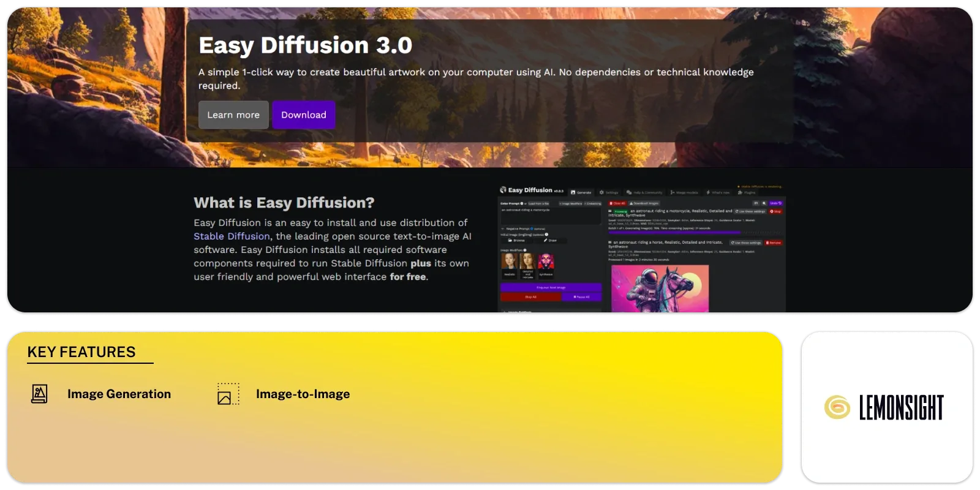Open the Settings tab in app screenshot

point(609,192)
